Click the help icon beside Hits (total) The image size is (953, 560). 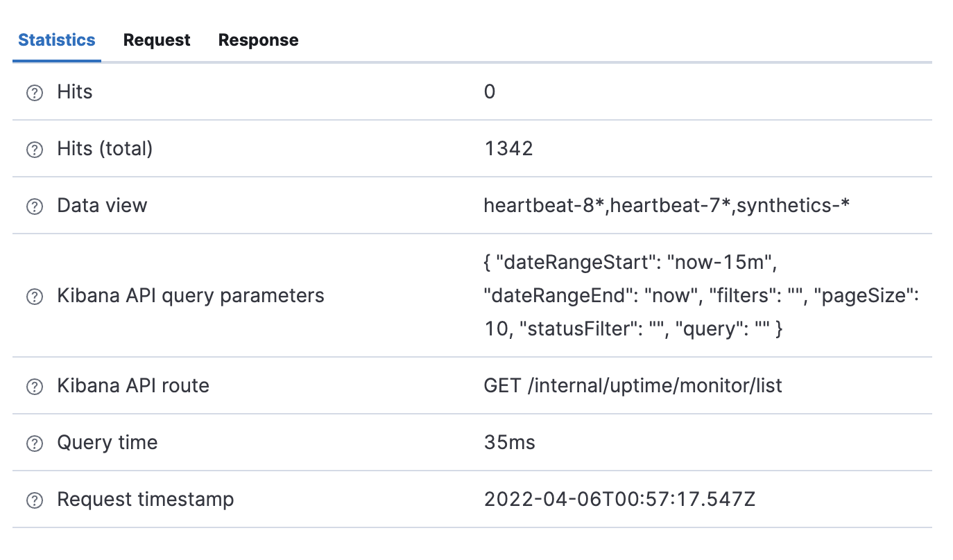[34, 149]
